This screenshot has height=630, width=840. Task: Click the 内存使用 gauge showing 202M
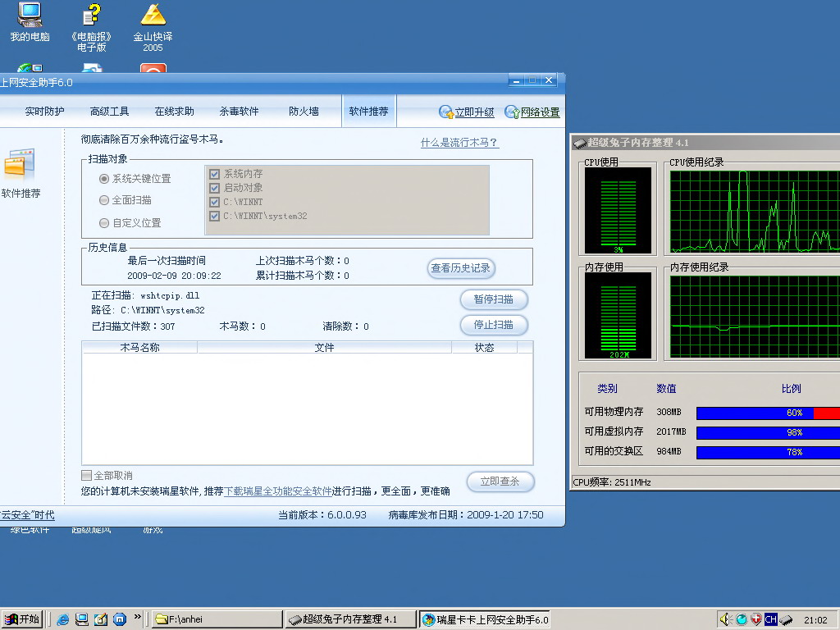(618, 316)
